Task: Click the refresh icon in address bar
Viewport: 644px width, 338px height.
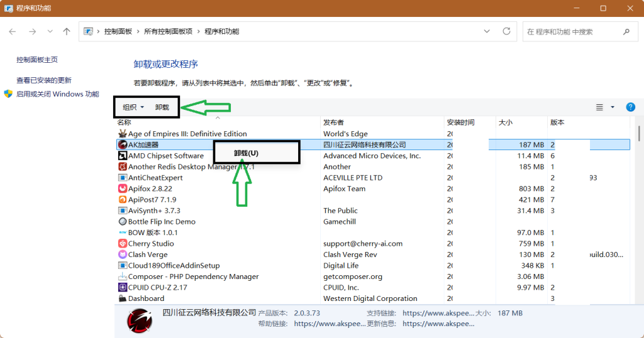Action: [x=506, y=31]
